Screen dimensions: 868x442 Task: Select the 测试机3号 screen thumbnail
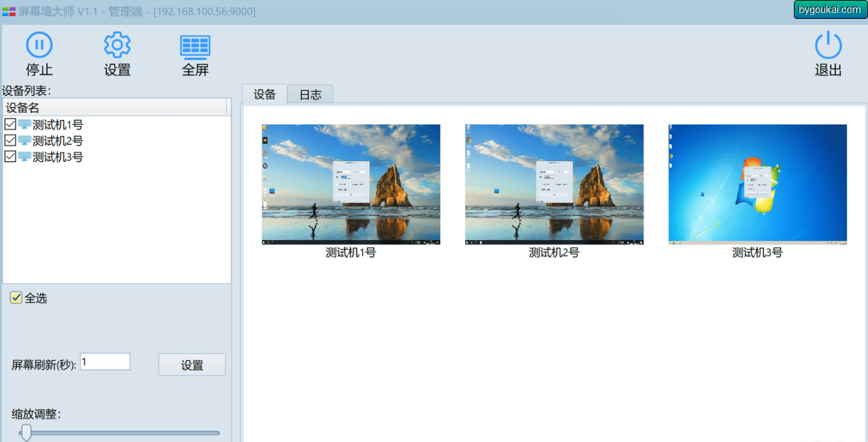[757, 184]
